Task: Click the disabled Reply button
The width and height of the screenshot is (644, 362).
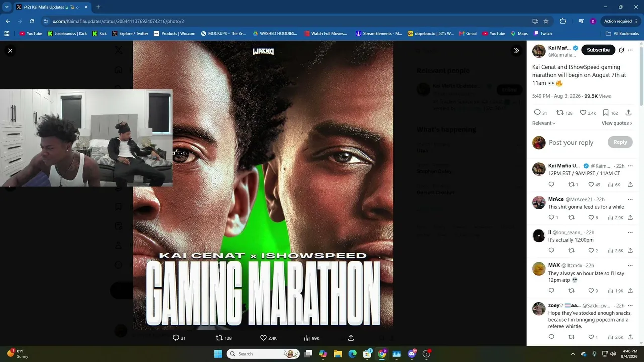Action: [x=620, y=142]
